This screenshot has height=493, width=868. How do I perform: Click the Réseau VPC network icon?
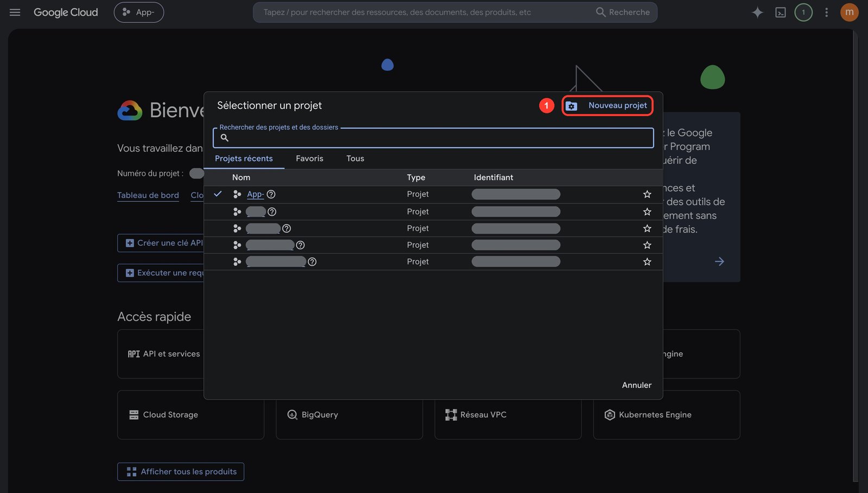pos(451,415)
